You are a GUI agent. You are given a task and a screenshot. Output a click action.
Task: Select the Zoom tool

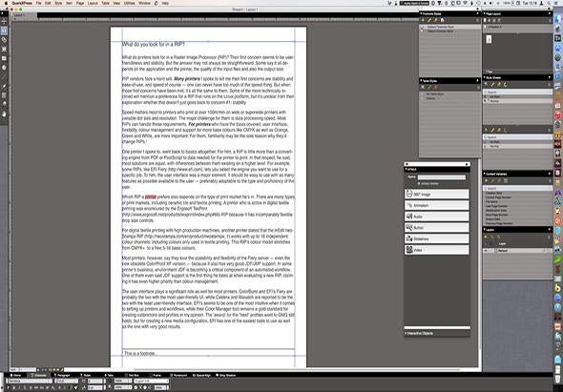(x=4, y=104)
